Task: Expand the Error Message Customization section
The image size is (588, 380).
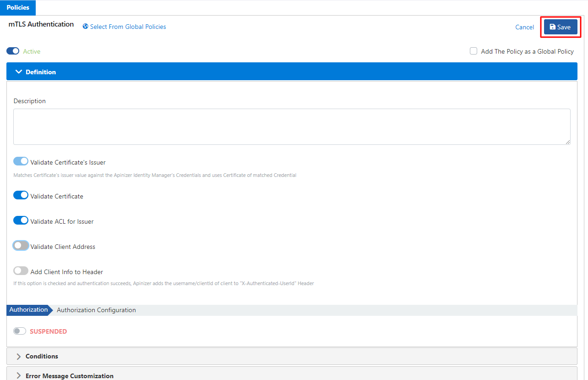Action: point(19,375)
